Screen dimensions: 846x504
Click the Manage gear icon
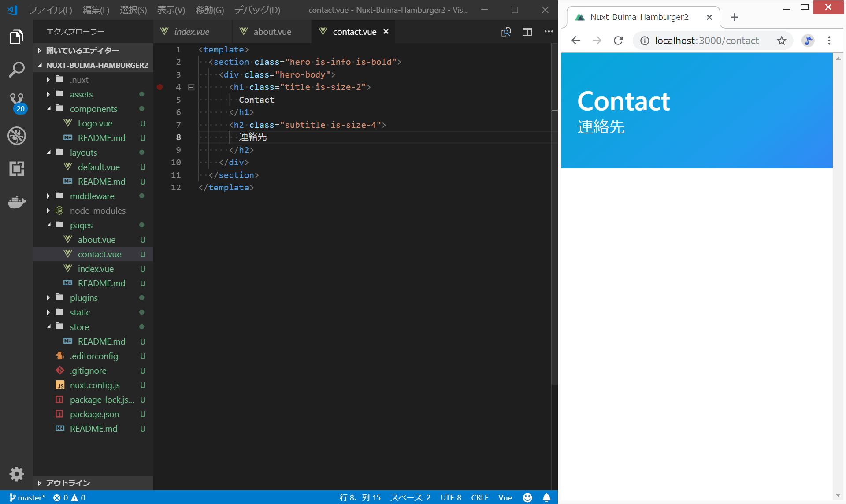pos(16,474)
